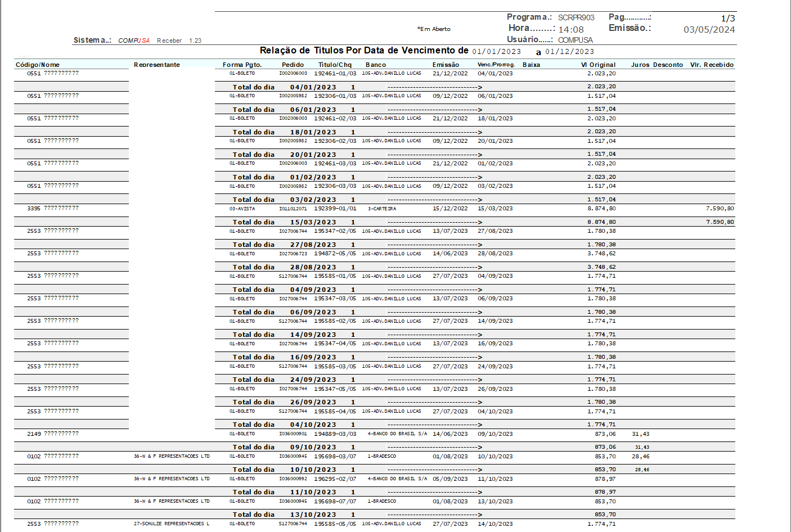The width and height of the screenshot is (791, 532).
Task: Click interest value 31,43 in 194889-03/03 row
Action: [640, 434]
